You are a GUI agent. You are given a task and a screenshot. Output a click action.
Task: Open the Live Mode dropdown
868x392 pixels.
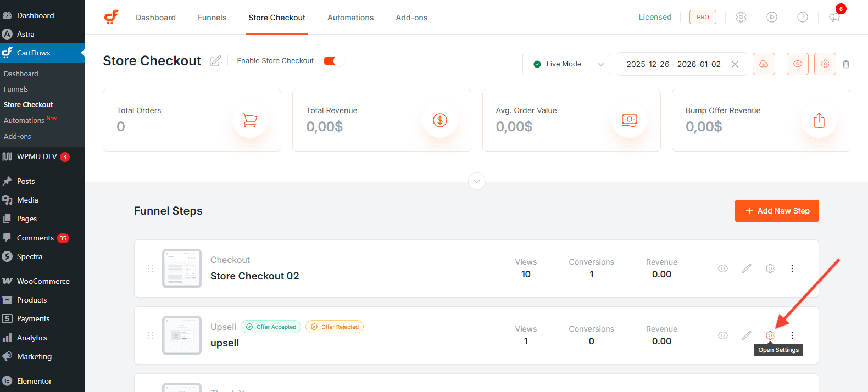click(566, 64)
